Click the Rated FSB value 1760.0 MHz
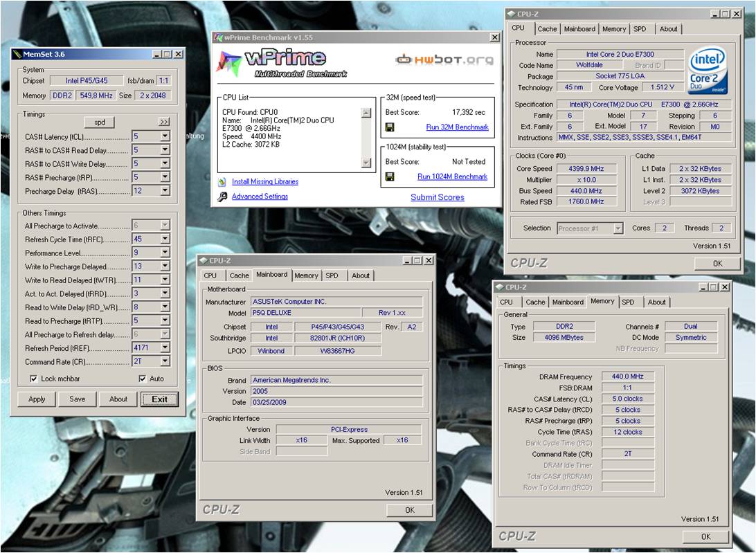The width and height of the screenshot is (756, 553). [x=586, y=201]
